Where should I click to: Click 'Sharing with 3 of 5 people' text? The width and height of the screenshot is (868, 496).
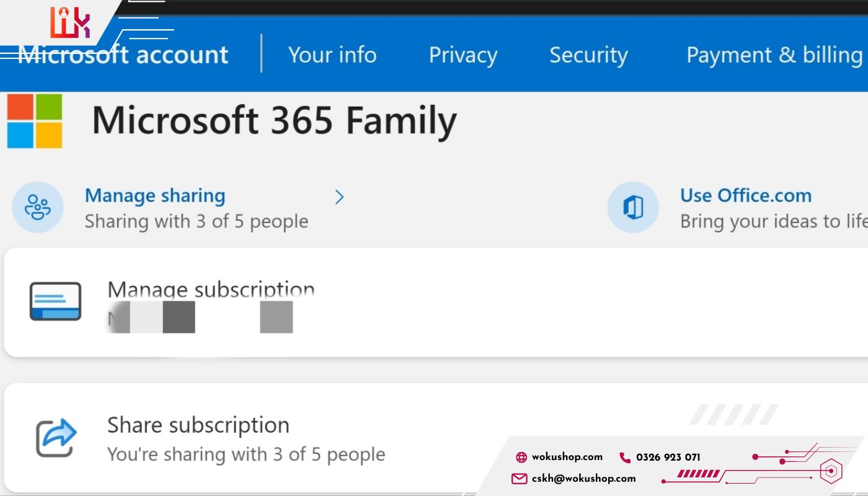tap(197, 221)
